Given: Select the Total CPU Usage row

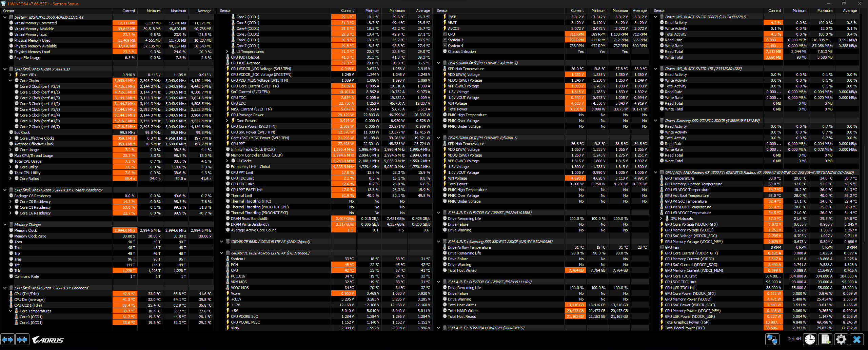Looking at the screenshot, I should (107, 161).
